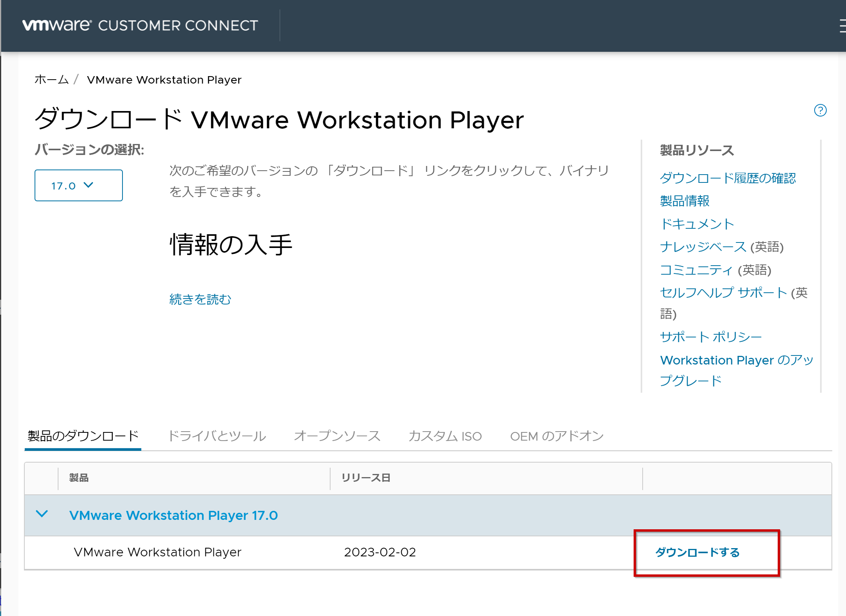
Task: Click the バージョンの選択 label
Action: pos(90,149)
